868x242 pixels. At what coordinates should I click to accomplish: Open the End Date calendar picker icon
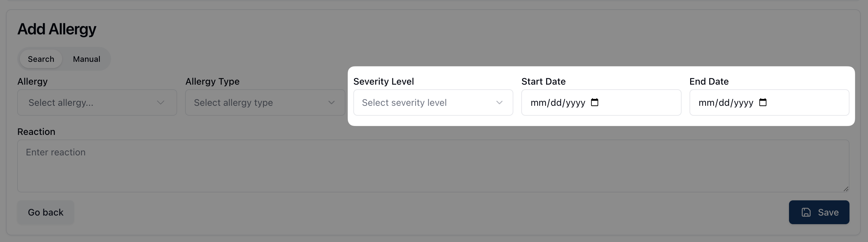763,102
